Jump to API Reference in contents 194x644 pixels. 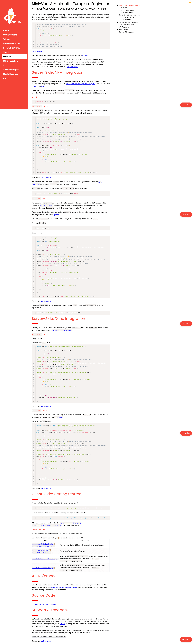pos(124,27)
